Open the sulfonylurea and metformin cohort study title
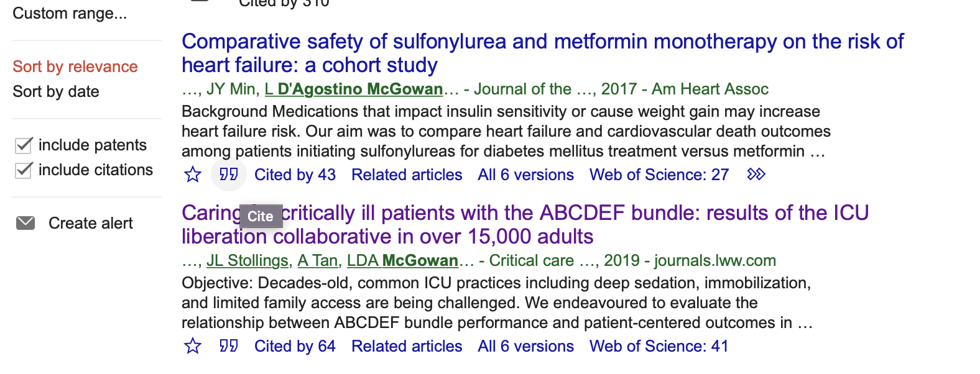This screenshot has width=980, height=374. pos(542,53)
